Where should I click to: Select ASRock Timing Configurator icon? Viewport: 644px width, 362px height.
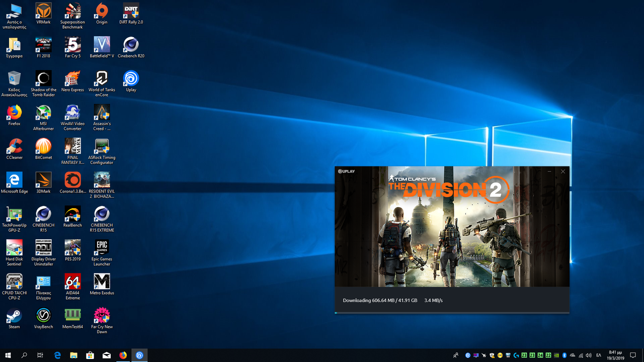coord(102,151)
